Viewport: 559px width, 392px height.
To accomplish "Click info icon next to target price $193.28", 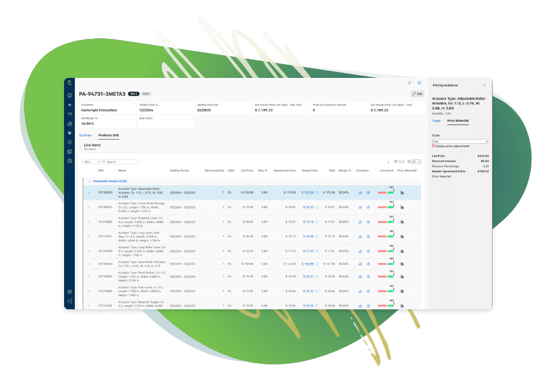I will tap(317, 192).
